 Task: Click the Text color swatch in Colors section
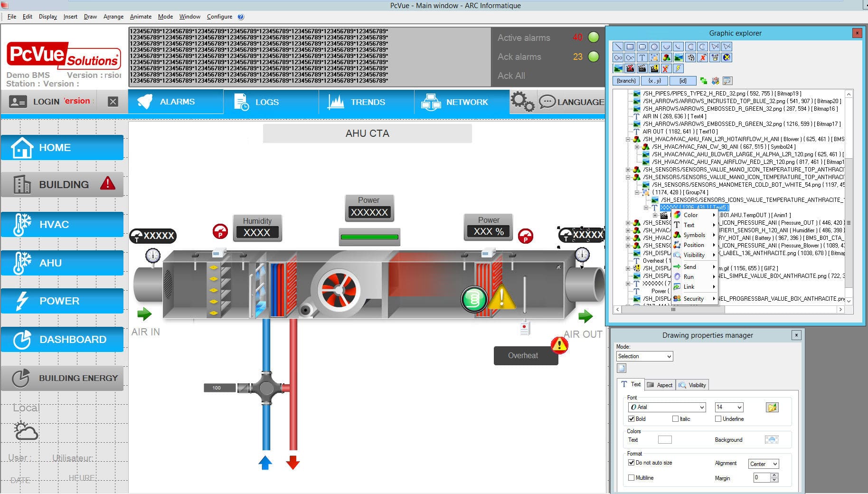point(665,439)
